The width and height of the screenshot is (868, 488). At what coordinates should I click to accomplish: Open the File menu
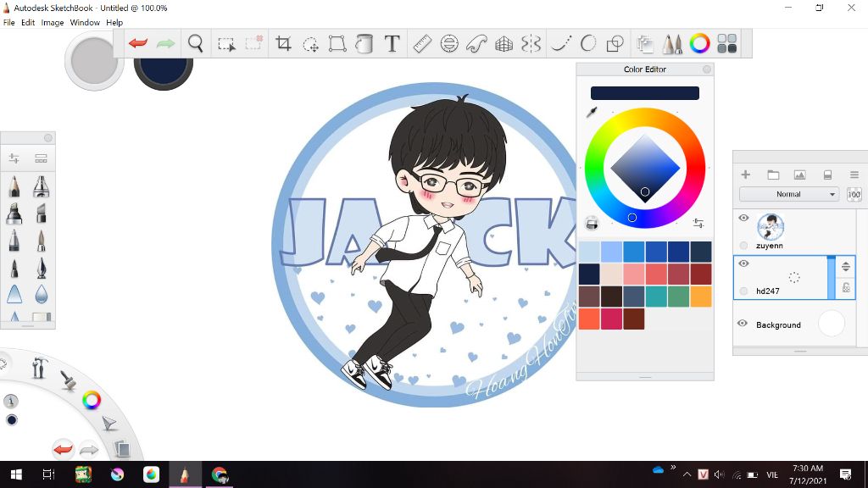coord(8,23)
